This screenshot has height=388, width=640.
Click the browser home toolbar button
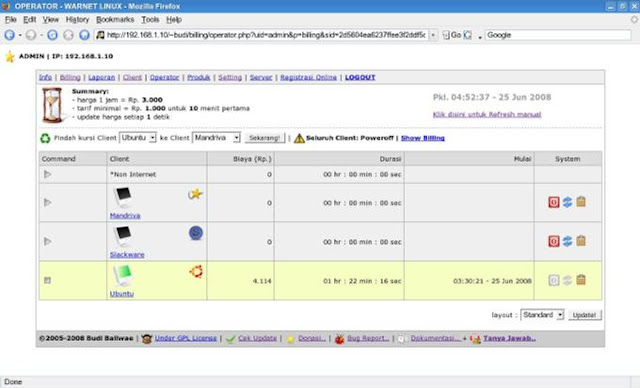pyautogui.click(x=84, y=35)
